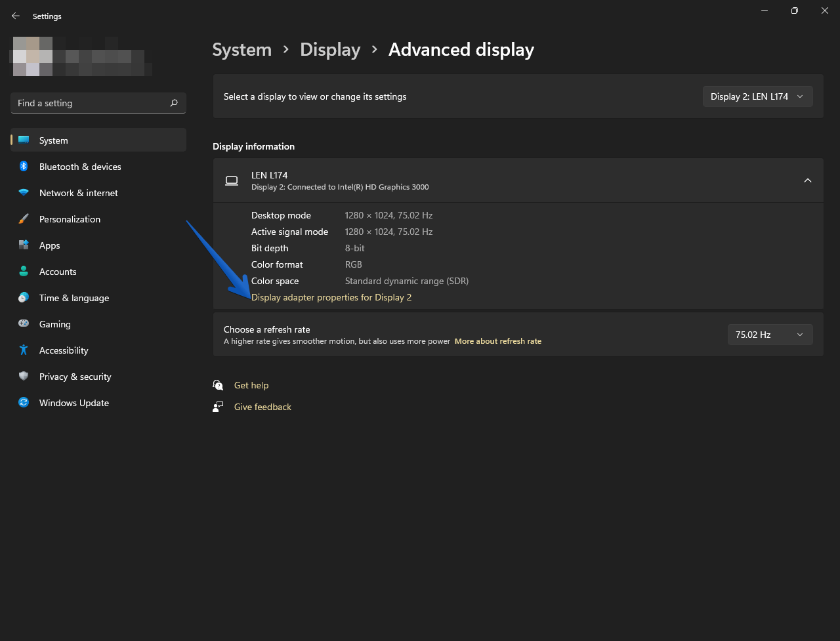
Task: Click the Accounts person icon
Action: [x=24, y=272]
